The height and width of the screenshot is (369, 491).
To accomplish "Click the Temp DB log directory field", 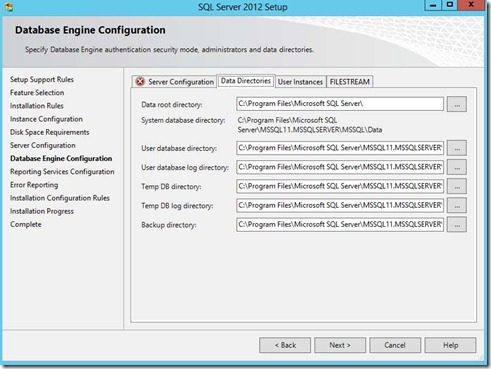I will coord(340,205).
